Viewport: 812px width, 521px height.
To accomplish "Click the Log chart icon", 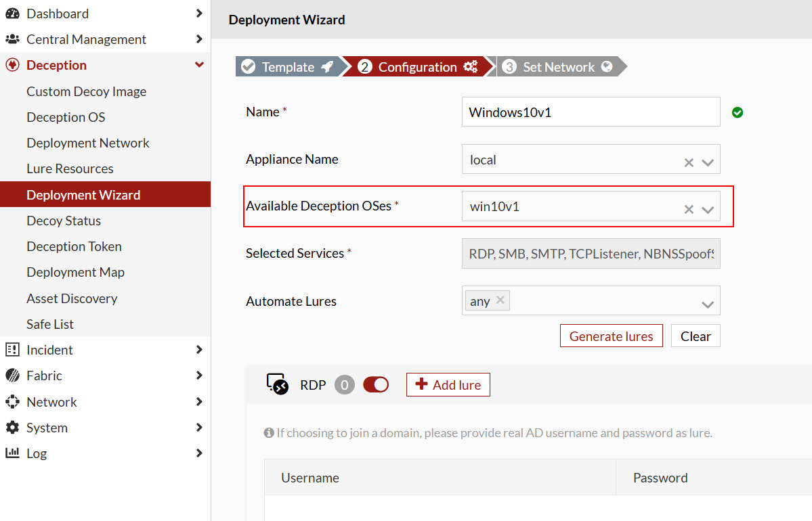I will coord(12,453).
